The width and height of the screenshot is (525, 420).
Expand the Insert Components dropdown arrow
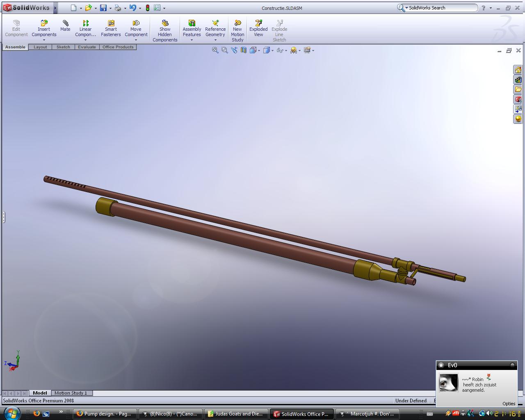tap(44, 40)
